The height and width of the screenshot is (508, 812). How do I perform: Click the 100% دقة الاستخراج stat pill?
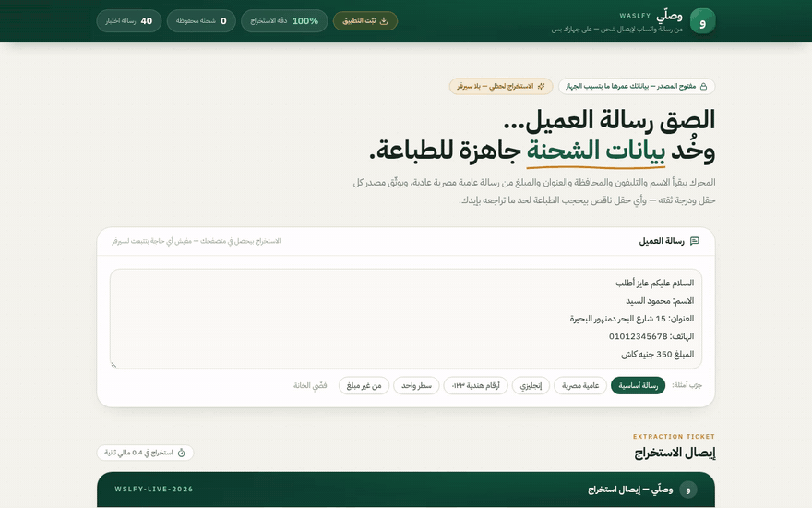click(284, 21)
